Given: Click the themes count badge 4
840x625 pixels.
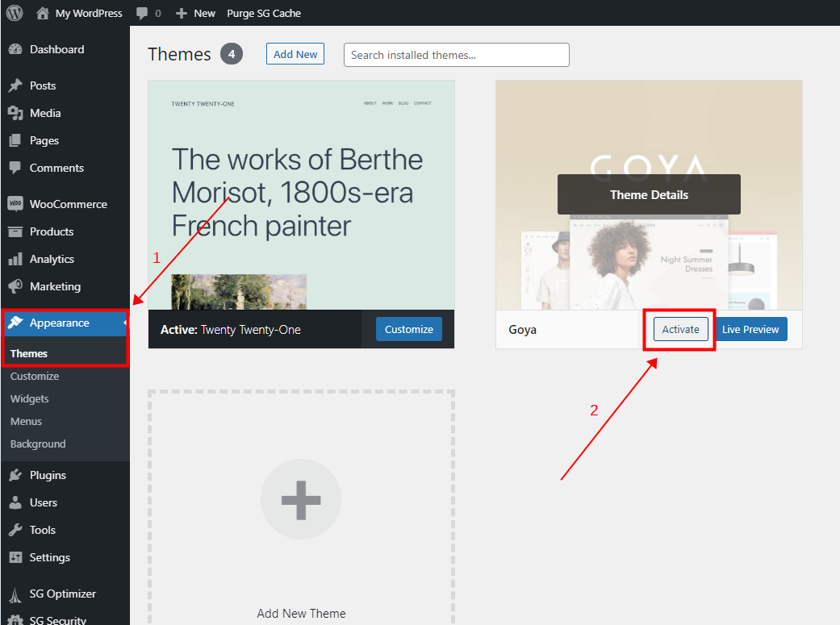Looking at the screenshot, I should [232, 54].
